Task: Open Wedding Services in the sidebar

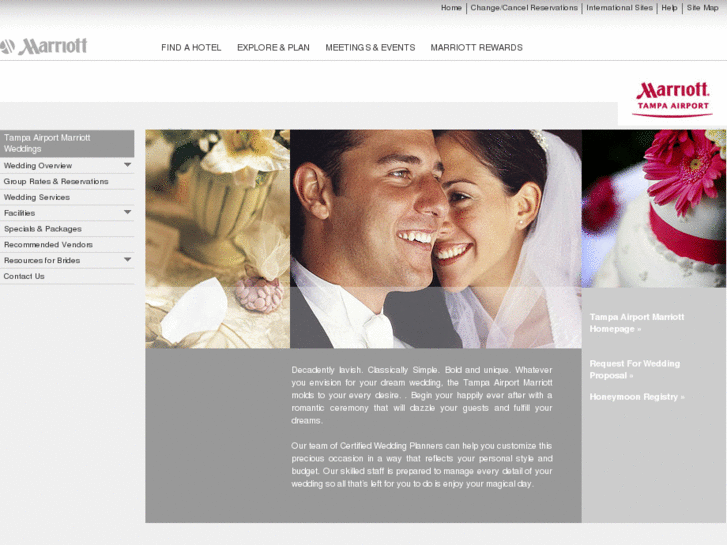Action: [37, 197]
